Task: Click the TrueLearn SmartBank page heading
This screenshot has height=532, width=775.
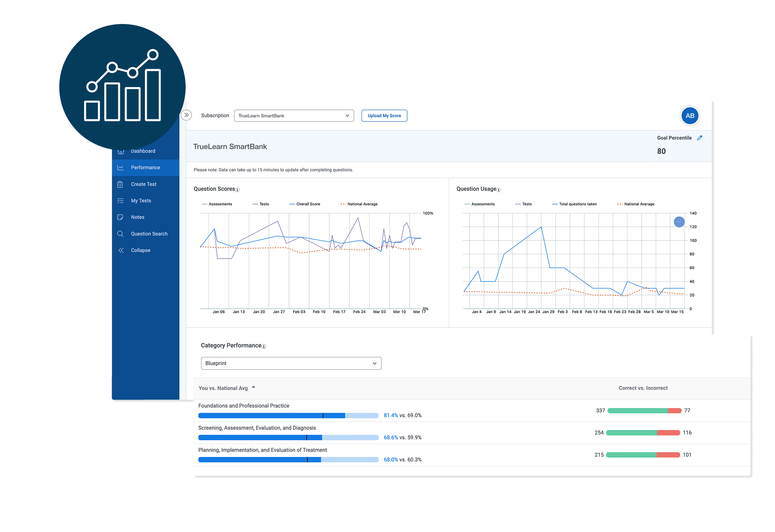Action: (230, 147)
